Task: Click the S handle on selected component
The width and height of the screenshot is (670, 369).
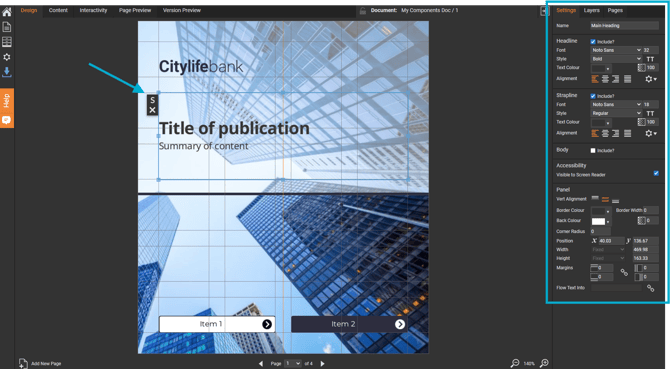Action: point(153,100)
